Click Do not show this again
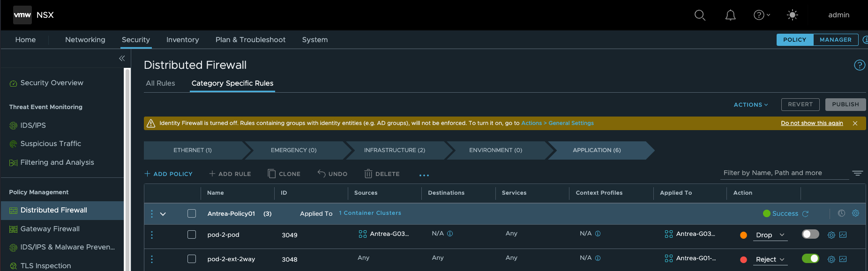 tap(812, 123)
